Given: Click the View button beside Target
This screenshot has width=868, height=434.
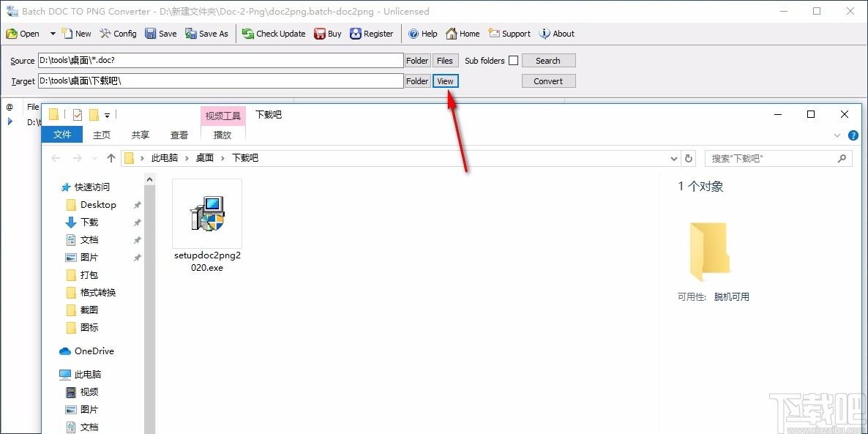Looking at the screenshot, I should tap(445, 81).
